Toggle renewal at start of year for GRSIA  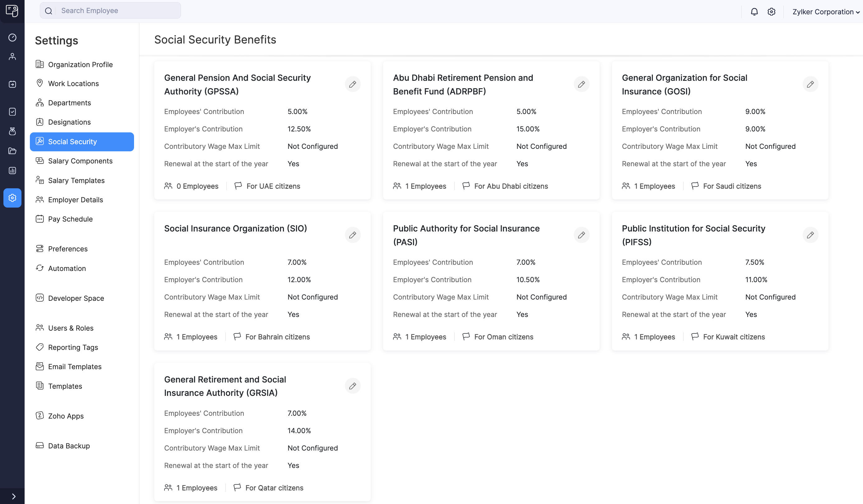pyautogui.click(x=353, y=386)
